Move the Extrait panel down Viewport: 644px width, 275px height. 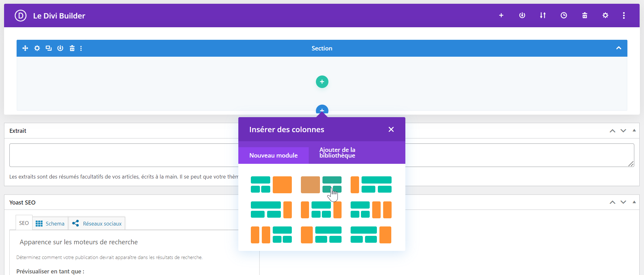623,131
